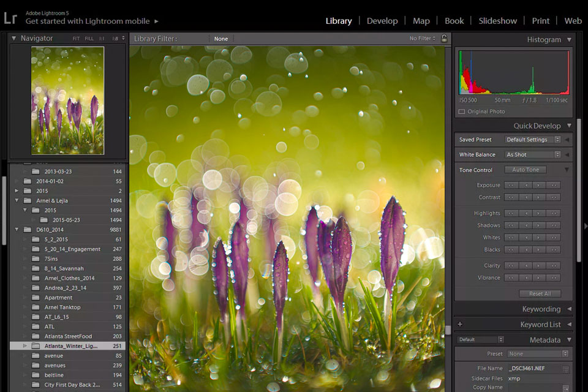
Task: Click the Reset All button
Action: tap(540, 294)
